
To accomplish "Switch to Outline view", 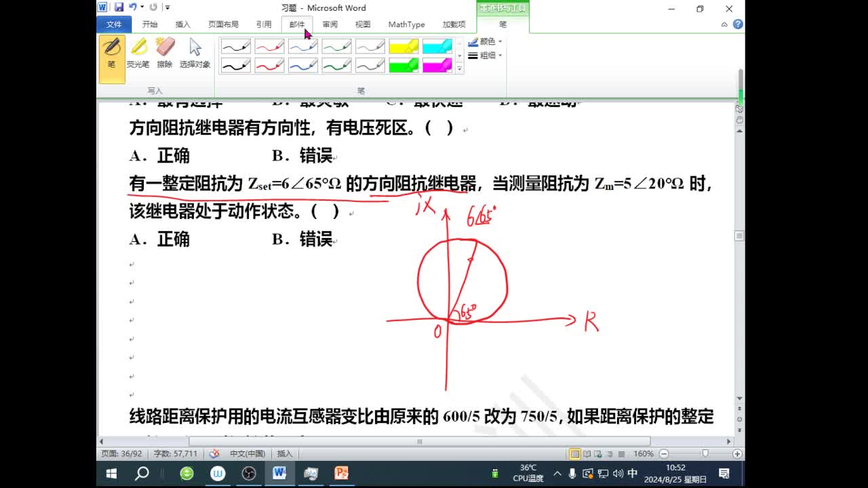I will tap(610, 453).
